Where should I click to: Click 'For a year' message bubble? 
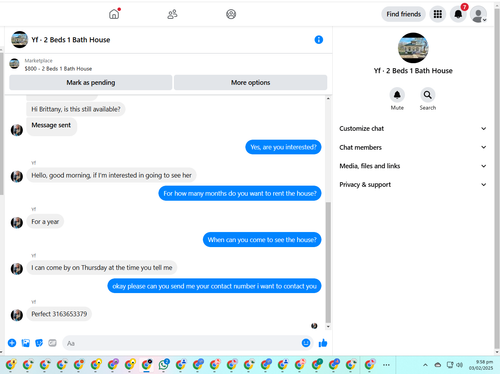coord(45,222)
